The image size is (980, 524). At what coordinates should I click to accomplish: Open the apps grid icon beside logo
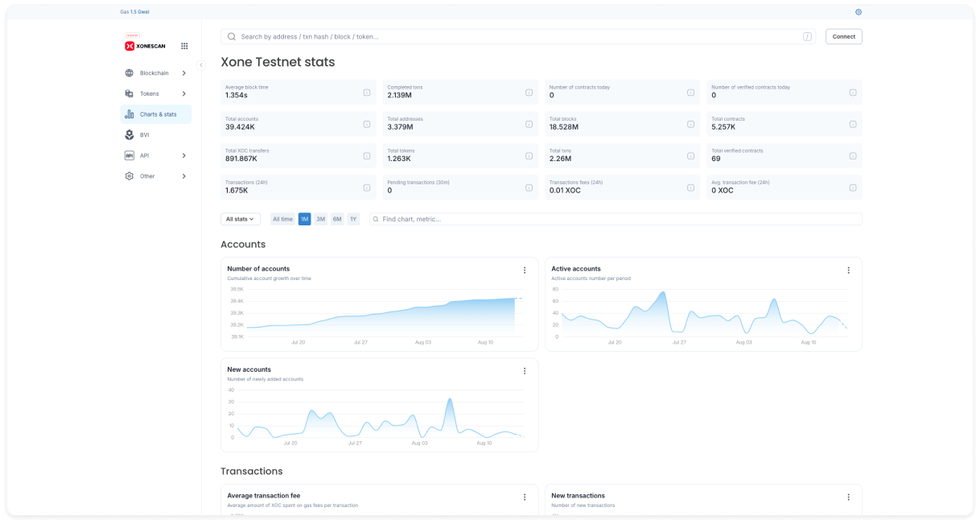(184, 46)
